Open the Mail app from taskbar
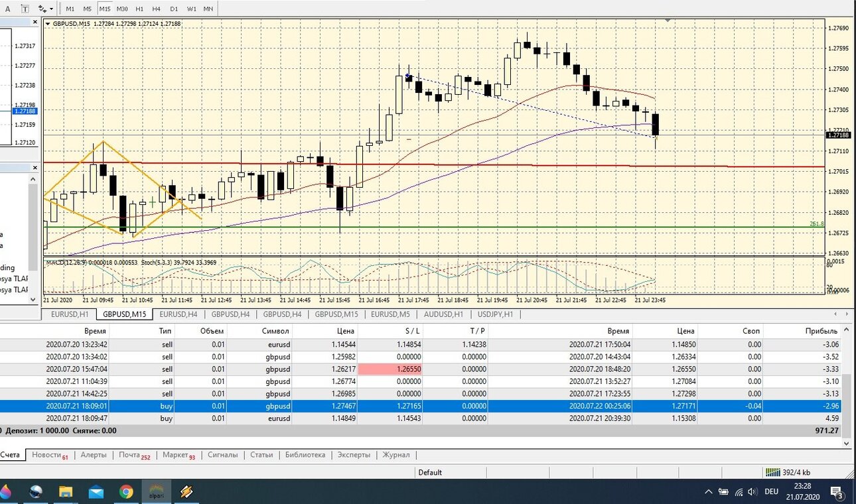 (96, 492)
